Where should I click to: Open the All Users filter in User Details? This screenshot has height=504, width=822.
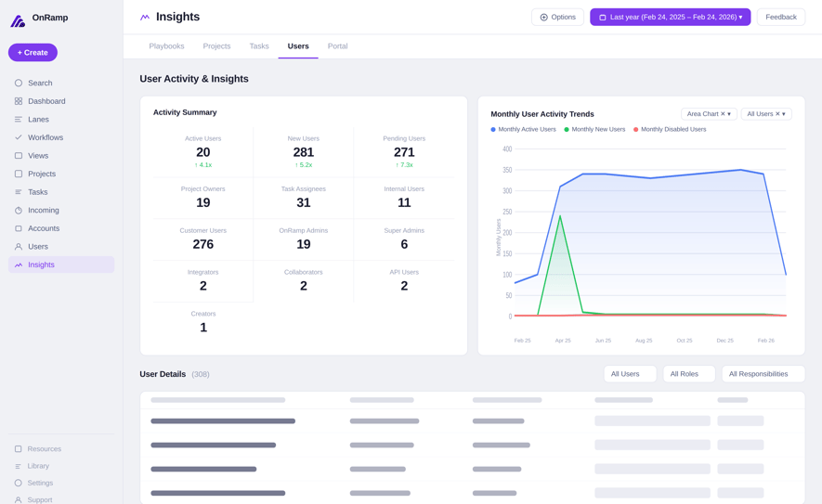tap(630, 374)
